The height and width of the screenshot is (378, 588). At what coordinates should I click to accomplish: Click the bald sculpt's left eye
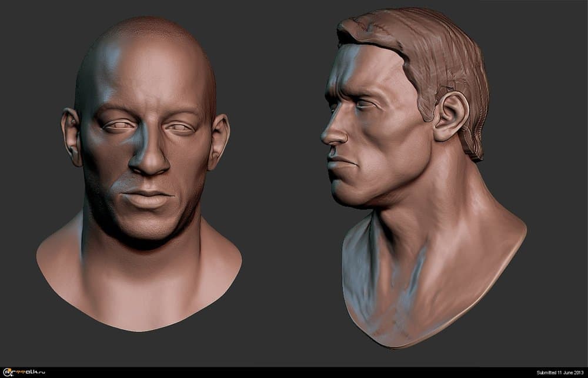click(x=118, y=125)
